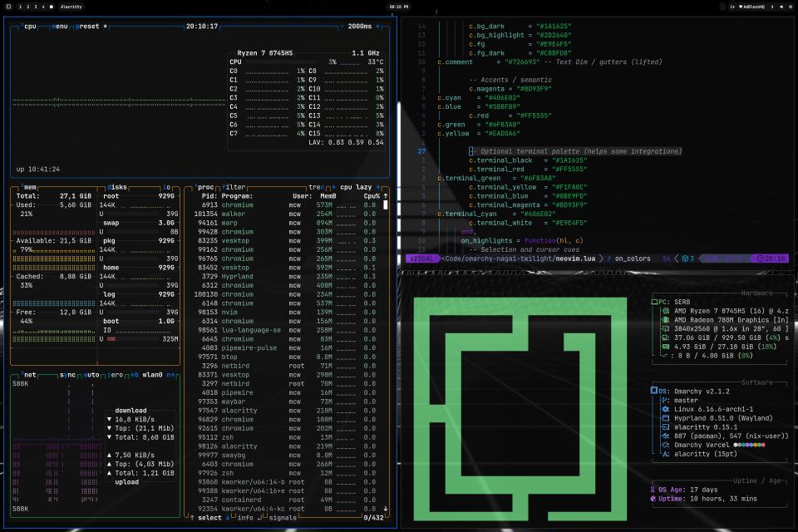Select next sort column right of cpu lazy
Viewport: 798px width, 532px height.
[377, 187]
